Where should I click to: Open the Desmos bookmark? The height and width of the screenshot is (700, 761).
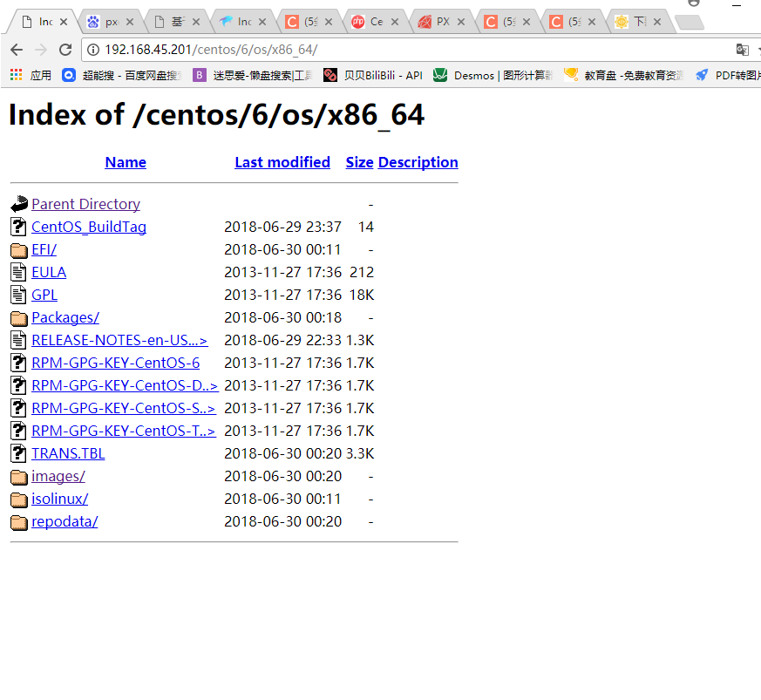493,75
